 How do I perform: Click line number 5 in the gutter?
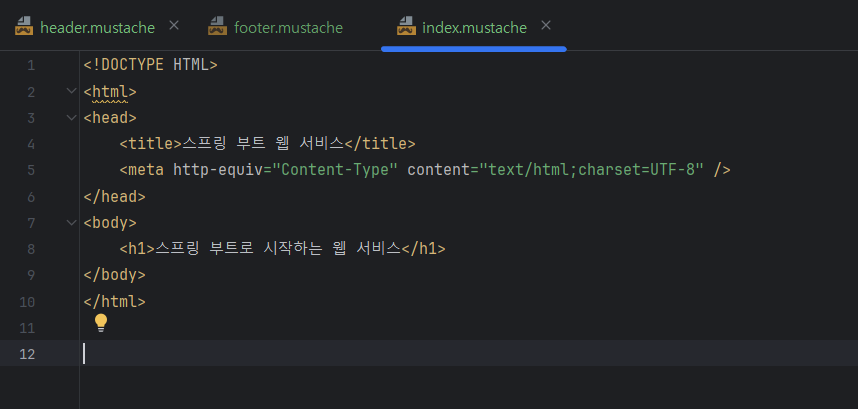30,170
